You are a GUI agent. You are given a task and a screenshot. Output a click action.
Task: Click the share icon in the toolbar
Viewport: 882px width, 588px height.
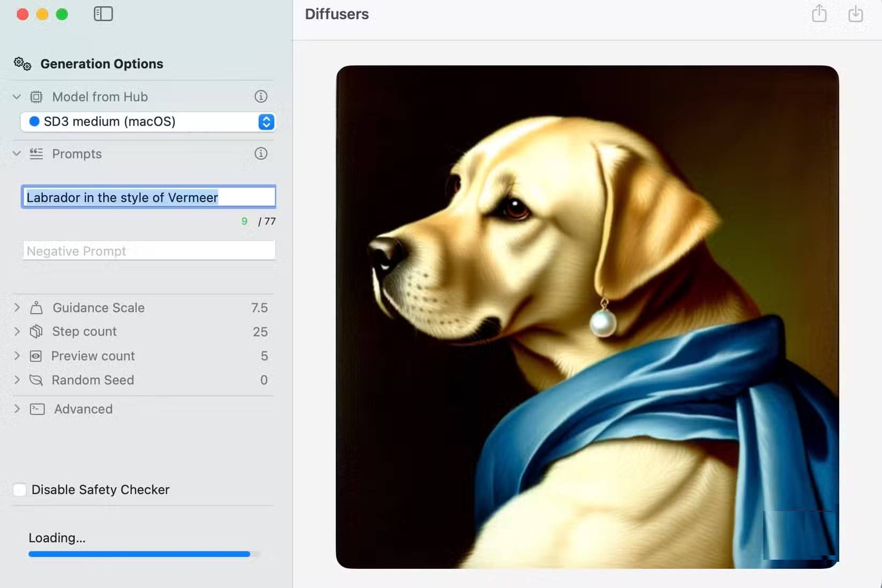(x=819, y=14)
